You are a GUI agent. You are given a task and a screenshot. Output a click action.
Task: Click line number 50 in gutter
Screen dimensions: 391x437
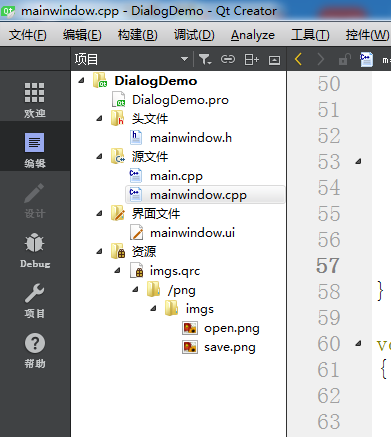point(329,83)
